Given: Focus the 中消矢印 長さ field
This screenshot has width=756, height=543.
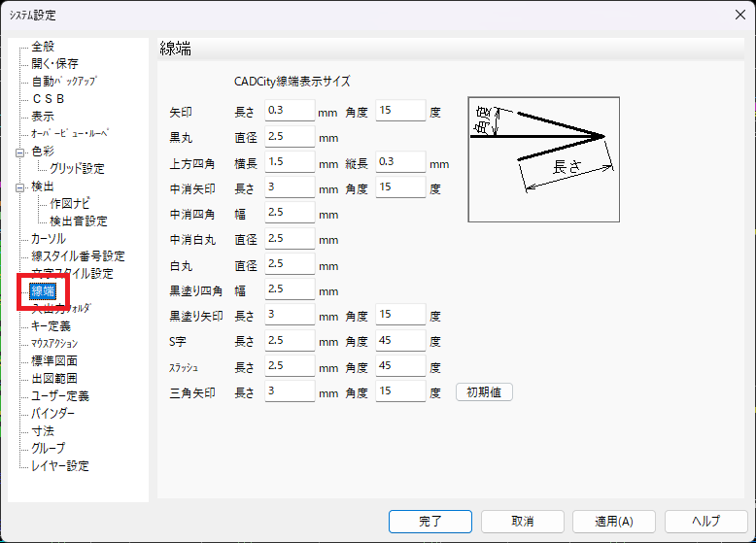Looking at the screenshot, I should point(290,187).
